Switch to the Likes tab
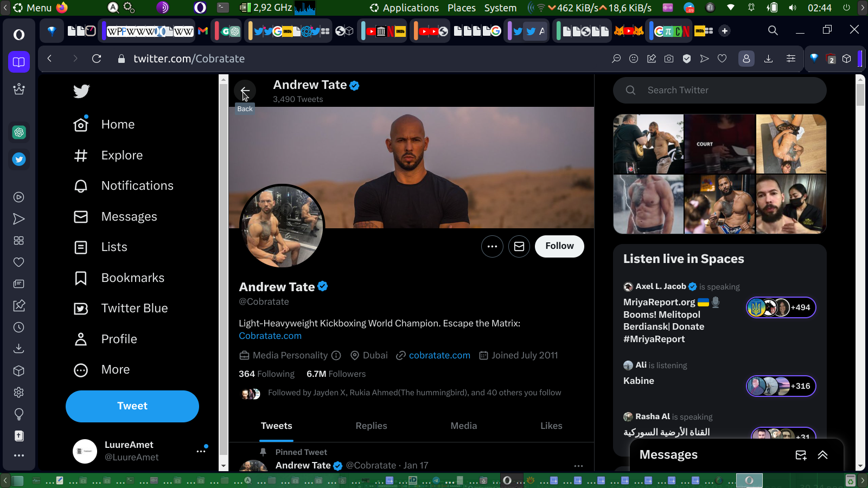This screenshot has width=868, height=488. (x=551, y=426)
